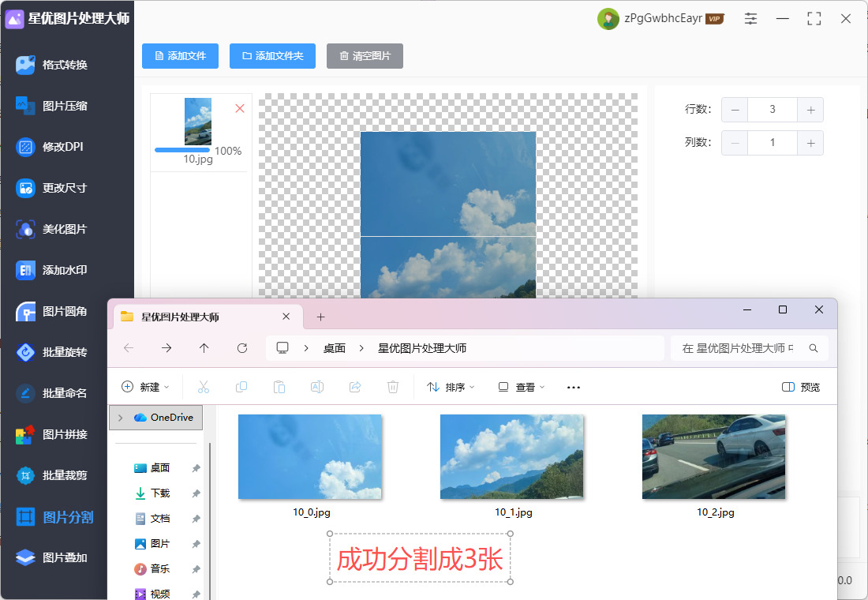Viewport: 868px width, 600px height.
Task: Open 格式转换 in the app sidebar
Action: coord(51,65)
